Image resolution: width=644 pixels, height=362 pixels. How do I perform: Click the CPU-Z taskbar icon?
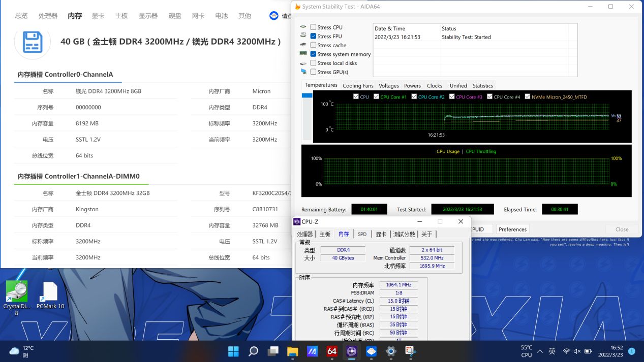[351, 351]
